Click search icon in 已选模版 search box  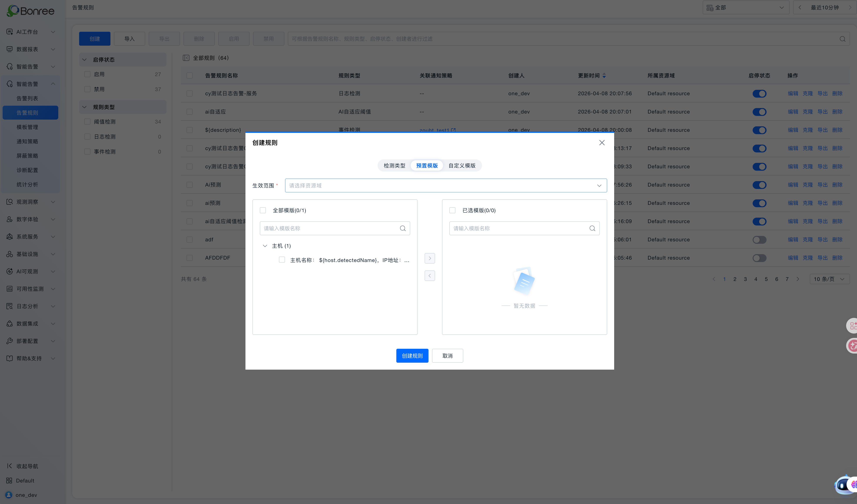(x=592, y=228)
